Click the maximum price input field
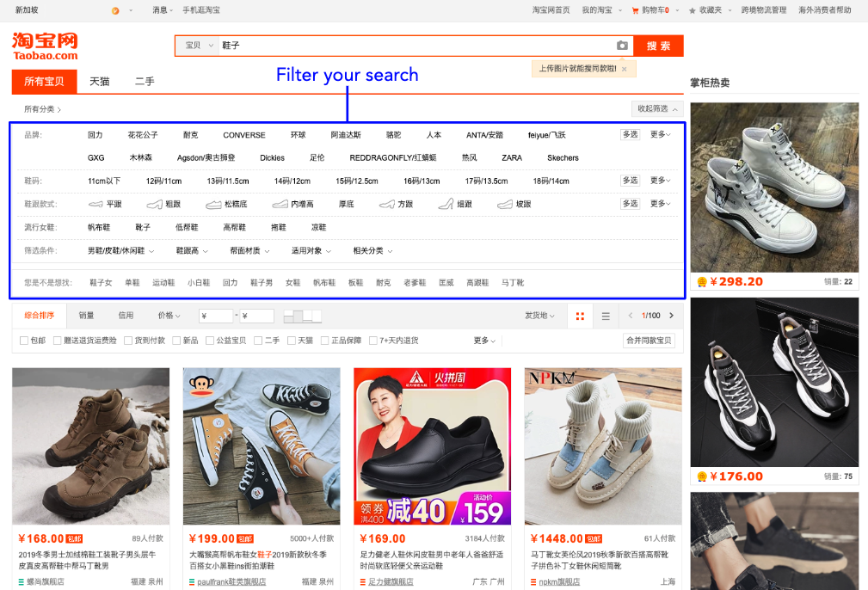 [257, 316]
